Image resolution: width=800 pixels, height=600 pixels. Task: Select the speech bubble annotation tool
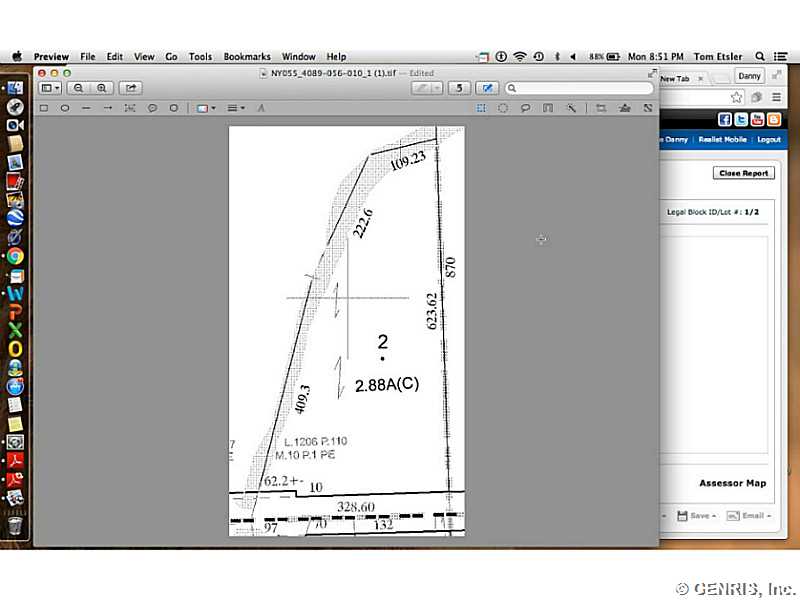click(152, 108)
